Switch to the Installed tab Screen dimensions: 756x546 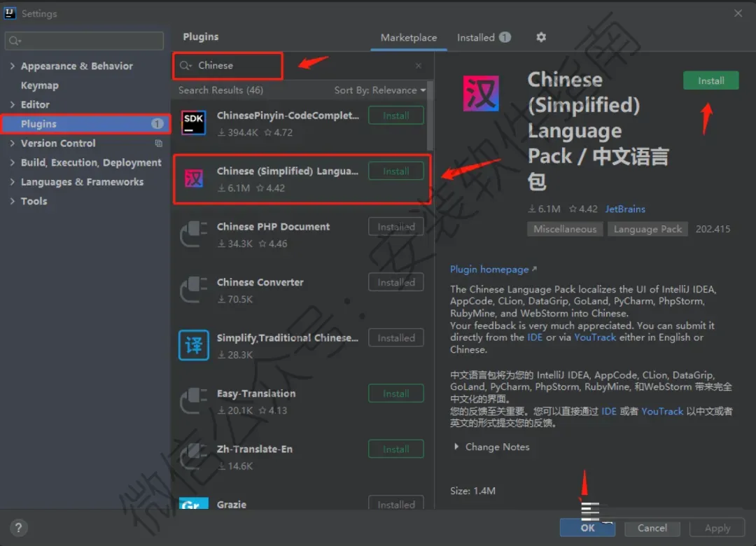[484, 38]
